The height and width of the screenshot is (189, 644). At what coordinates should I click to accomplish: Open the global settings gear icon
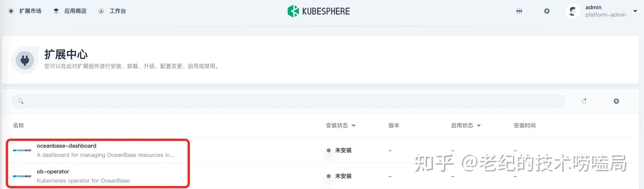pos(546,11)
